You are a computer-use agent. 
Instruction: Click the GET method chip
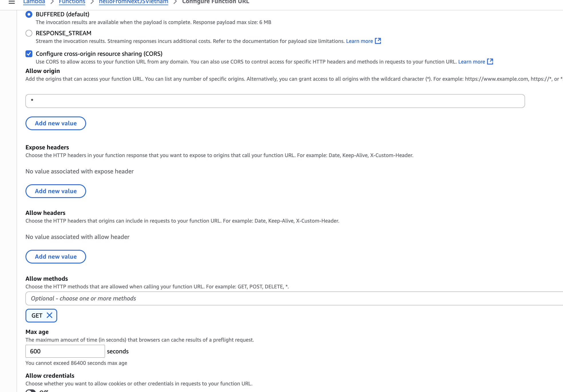[37, 316]
